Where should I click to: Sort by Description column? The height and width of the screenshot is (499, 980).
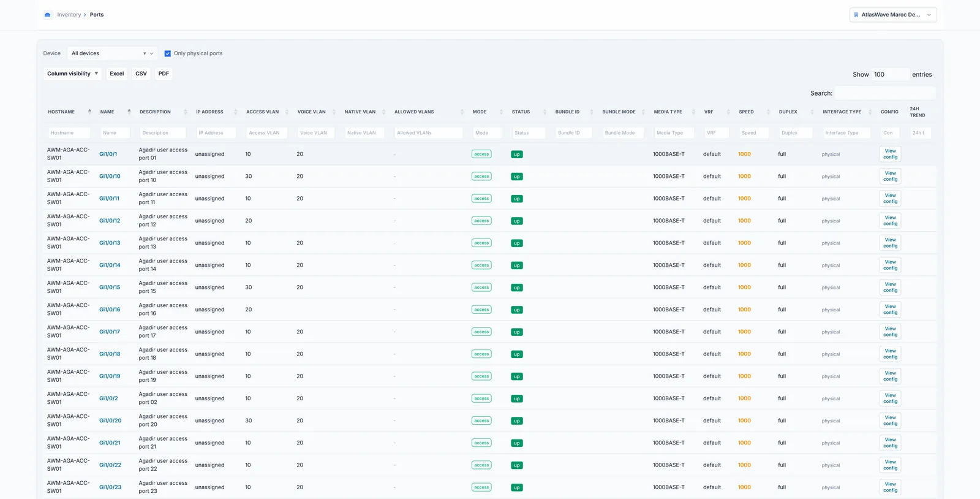(163, 112)
